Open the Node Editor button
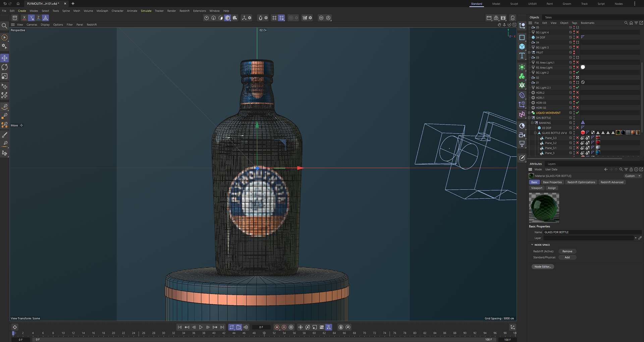The image size is (644, 342). point(543,267)
